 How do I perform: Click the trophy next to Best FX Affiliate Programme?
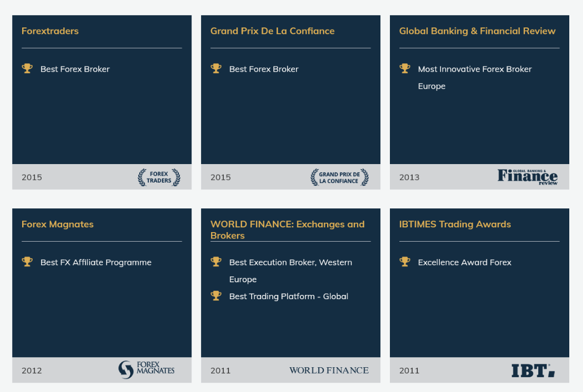(27, 262)
